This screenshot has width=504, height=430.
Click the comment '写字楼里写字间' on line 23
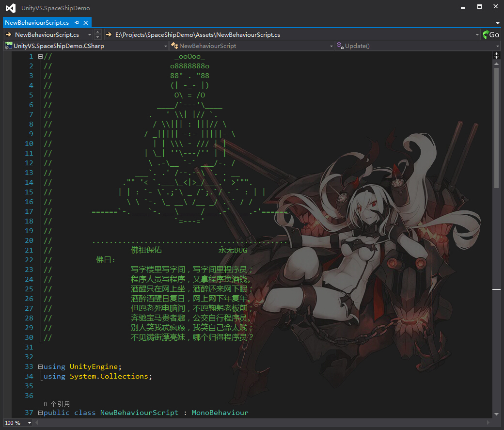[158, 269]
